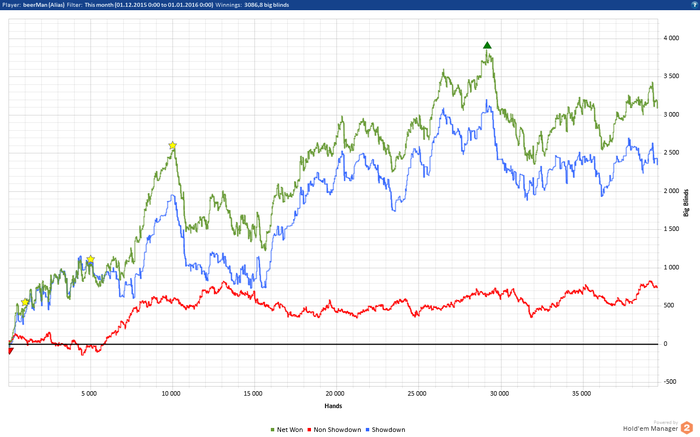Click the first yellow star near chart start
Viewport: 700px width, 437px height.
pos(25,302)
